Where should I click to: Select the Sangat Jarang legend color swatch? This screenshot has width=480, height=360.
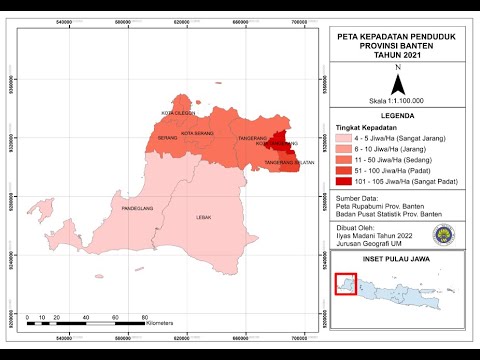tap(344, 138)
